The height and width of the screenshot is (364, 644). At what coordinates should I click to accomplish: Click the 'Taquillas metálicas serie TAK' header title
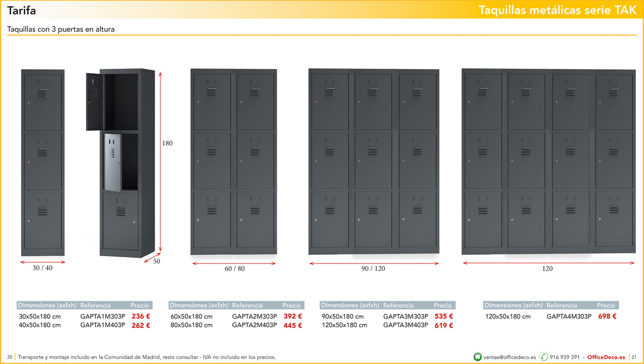tap(558, 10)
